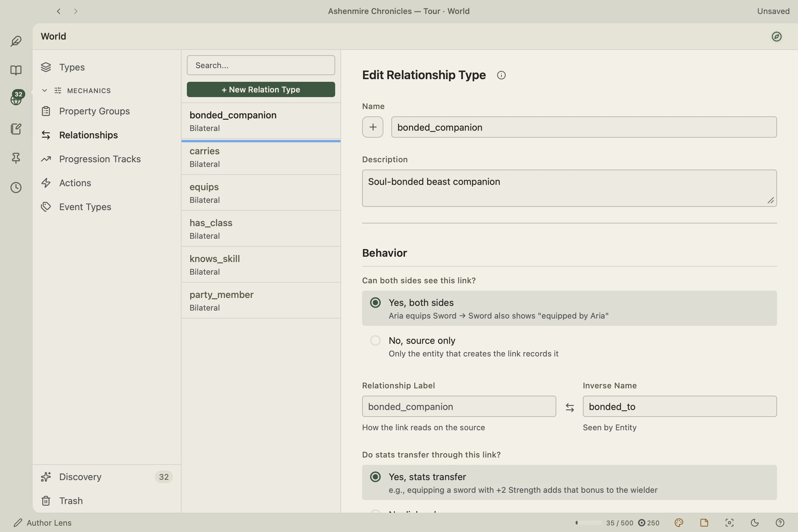Viewport: 798px width, 532px height.
Task: Click the Progression Tracks trending icon
Action: click(46, 159)
